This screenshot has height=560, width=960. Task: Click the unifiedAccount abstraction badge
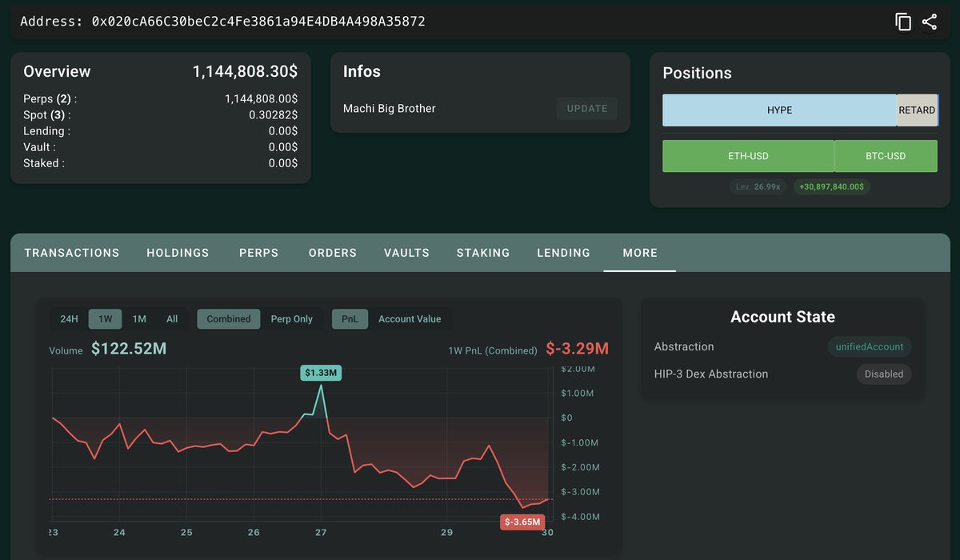(x=869, y=347)
